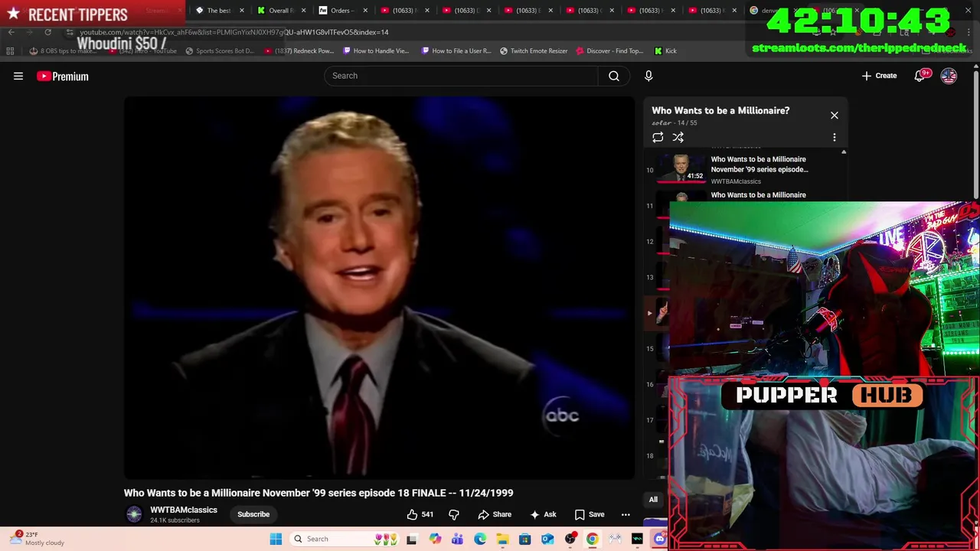980x551 pixels.
Task: Open the account avatar menu
Action: point(949,76)
